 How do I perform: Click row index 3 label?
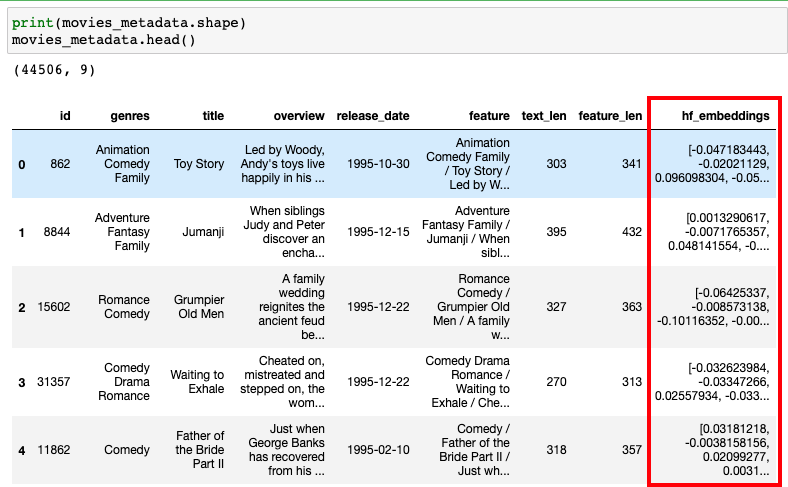pos(22,382)
